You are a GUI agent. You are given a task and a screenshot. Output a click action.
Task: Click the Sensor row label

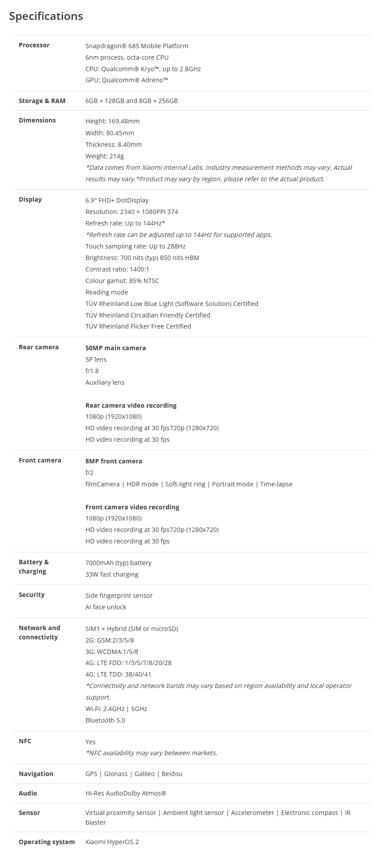point(29,813)
